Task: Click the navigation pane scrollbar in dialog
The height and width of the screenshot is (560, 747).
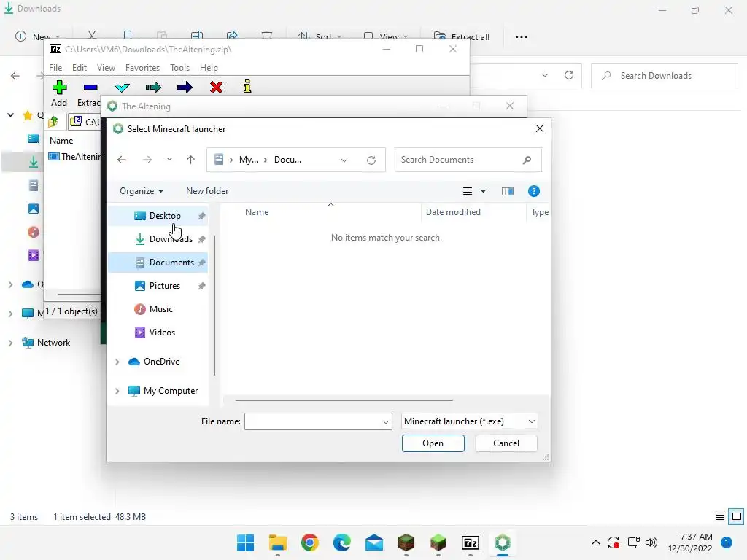Action: 214,305
